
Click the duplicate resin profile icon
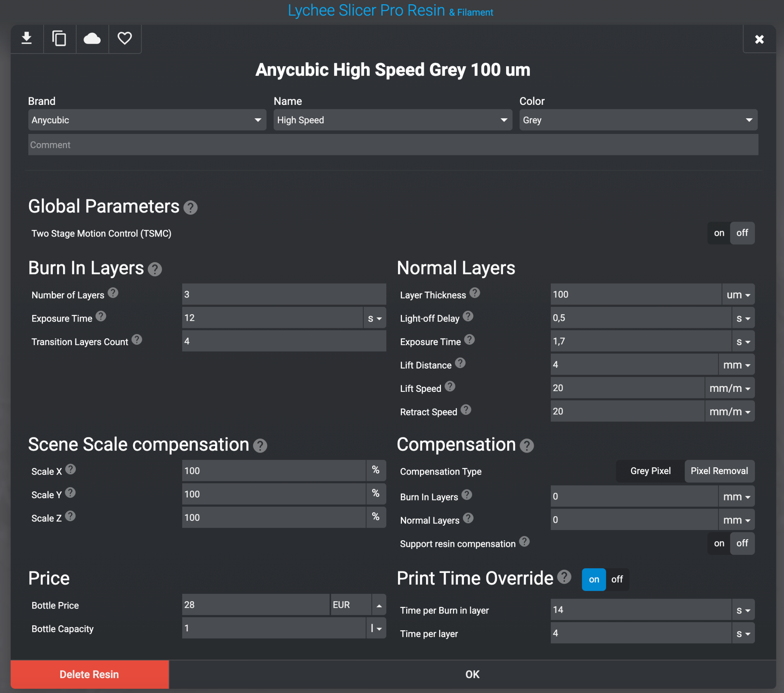coord(59,39)
